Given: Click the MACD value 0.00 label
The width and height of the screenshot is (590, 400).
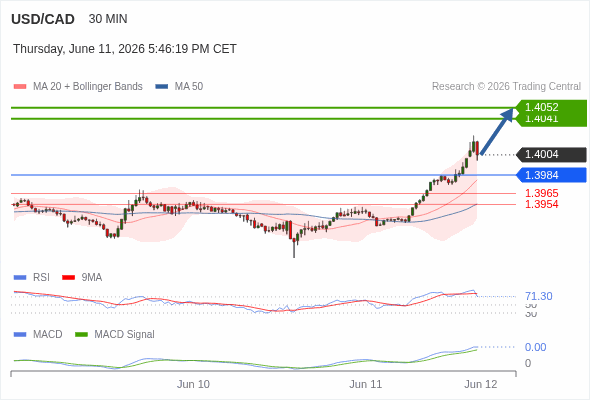Looking at the screenshot, I should click(x=535, y=347).
